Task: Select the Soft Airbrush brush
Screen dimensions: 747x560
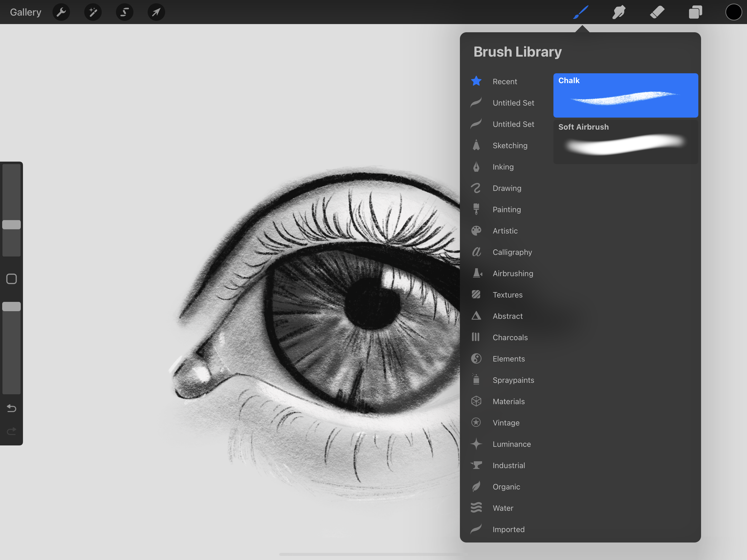Action: point(625,142)
